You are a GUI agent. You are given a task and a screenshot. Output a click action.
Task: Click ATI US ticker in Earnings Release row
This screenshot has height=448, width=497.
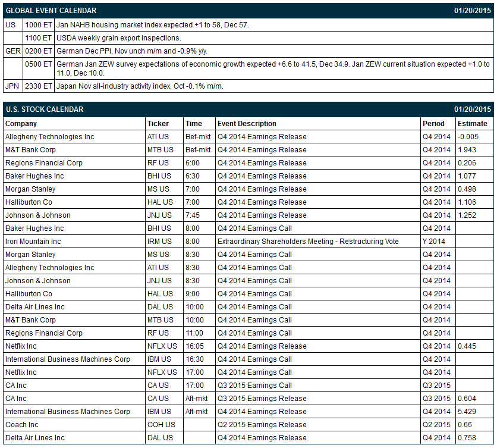coord(158,137)
